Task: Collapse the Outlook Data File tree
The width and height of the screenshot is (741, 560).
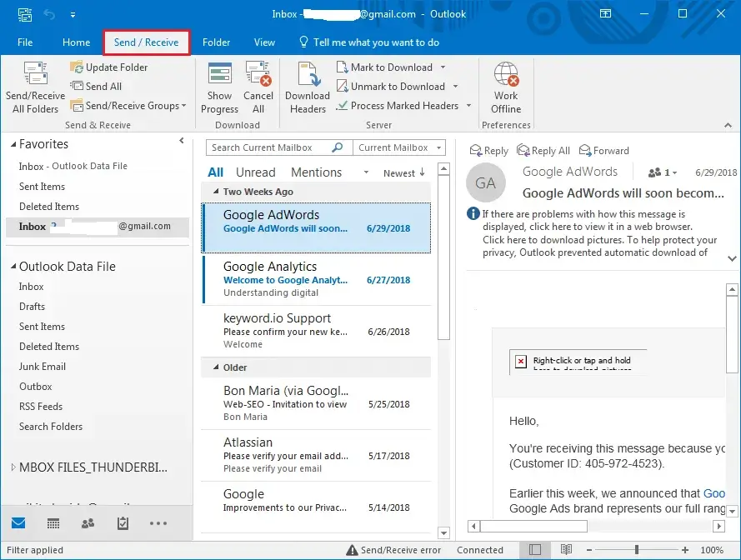Action: pyautogui.click(x=13, y=267)
